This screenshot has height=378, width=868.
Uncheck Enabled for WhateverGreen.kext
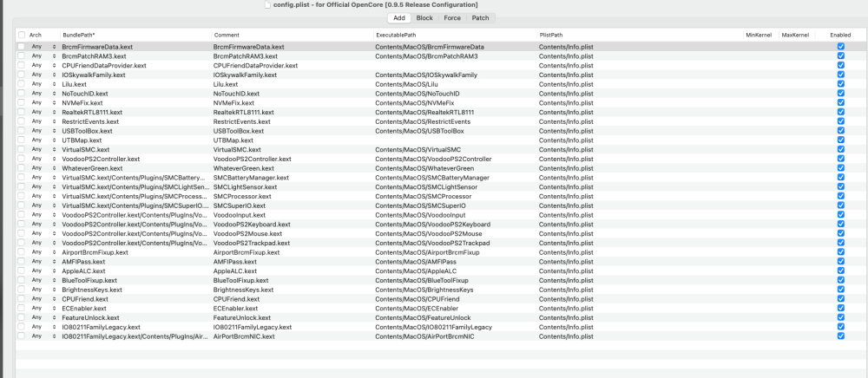pos(841,168)
